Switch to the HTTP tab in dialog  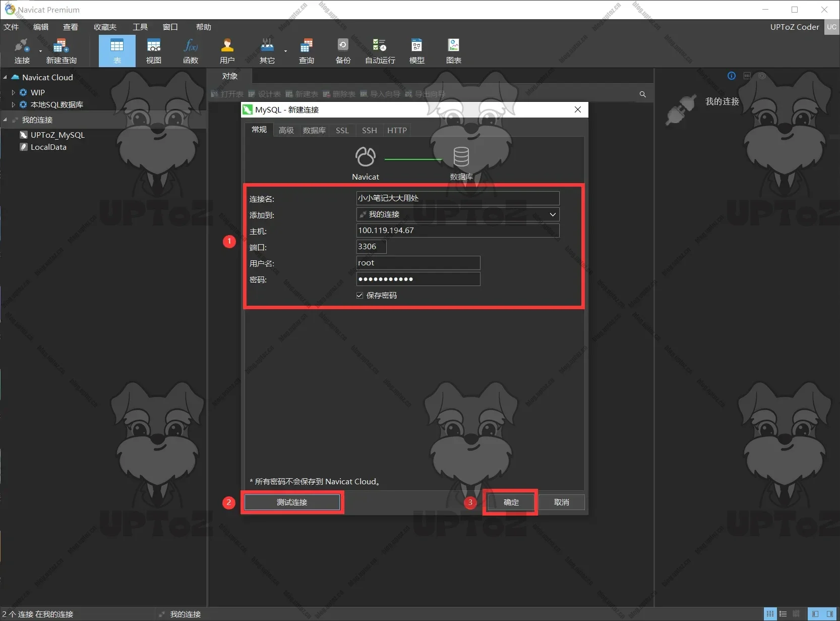point(397,130)
